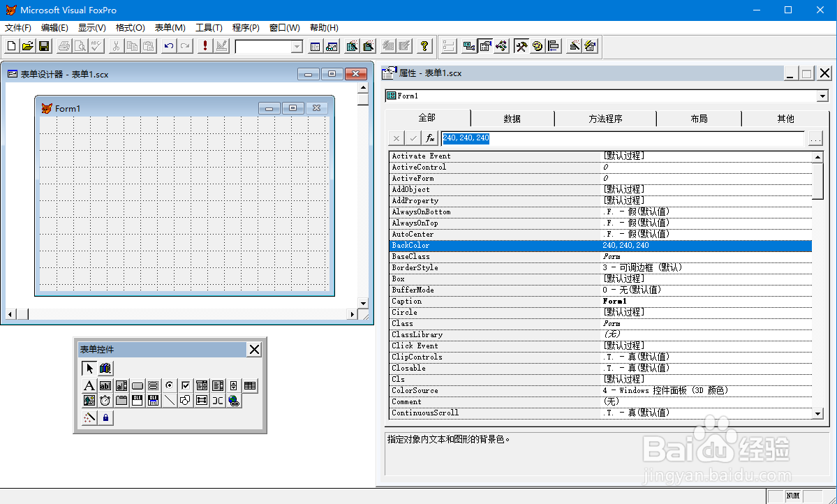The width and height of the screenshot is (837, 504).
Task: Toggle the Button Lock padlock
Action: tap(105, 417)
